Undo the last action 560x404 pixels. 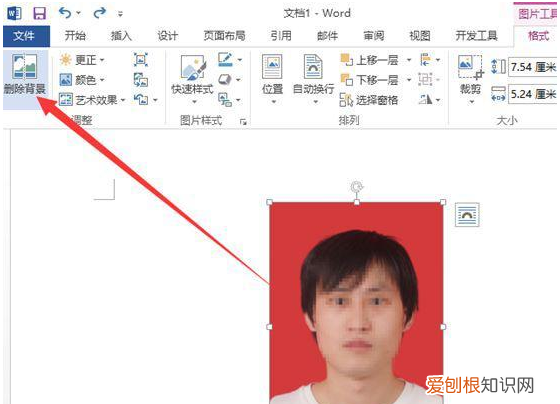coord(65,13)
